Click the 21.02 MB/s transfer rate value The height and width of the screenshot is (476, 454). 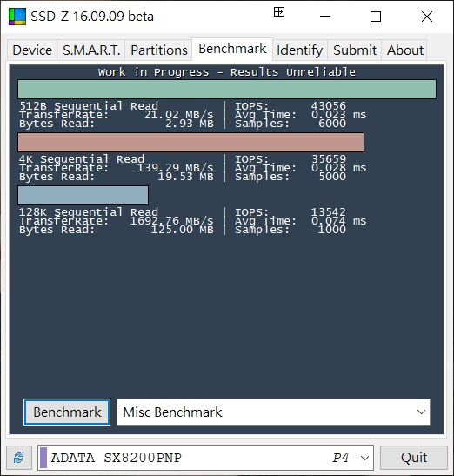(x=179, y=115)
